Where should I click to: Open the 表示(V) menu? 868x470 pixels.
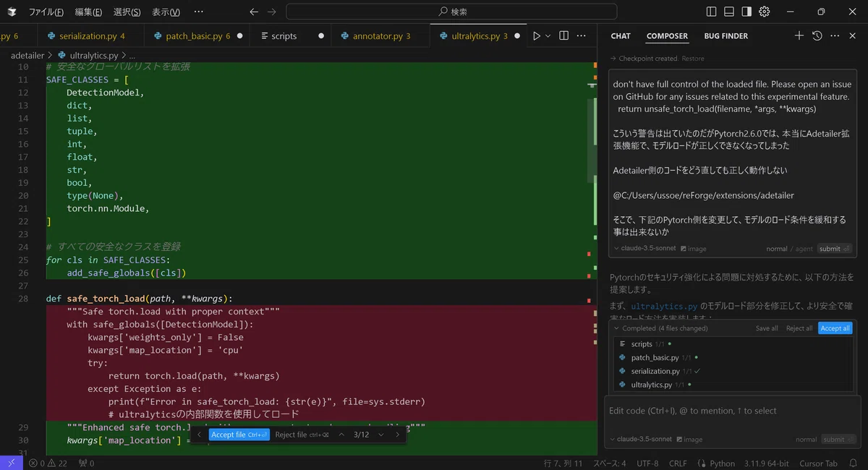coord(166,12)
